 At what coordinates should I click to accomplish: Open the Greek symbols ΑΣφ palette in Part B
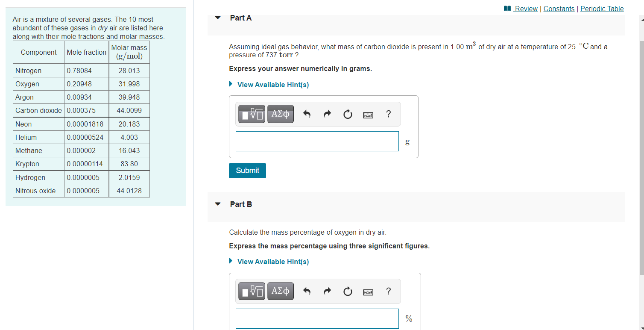point(280,291)
